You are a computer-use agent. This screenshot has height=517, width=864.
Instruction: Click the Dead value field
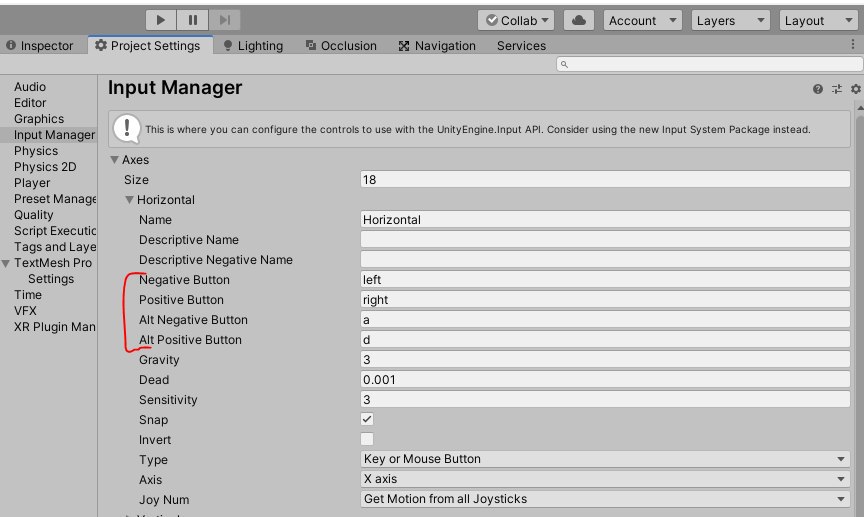pyautogui.click(x=605, y=380)
